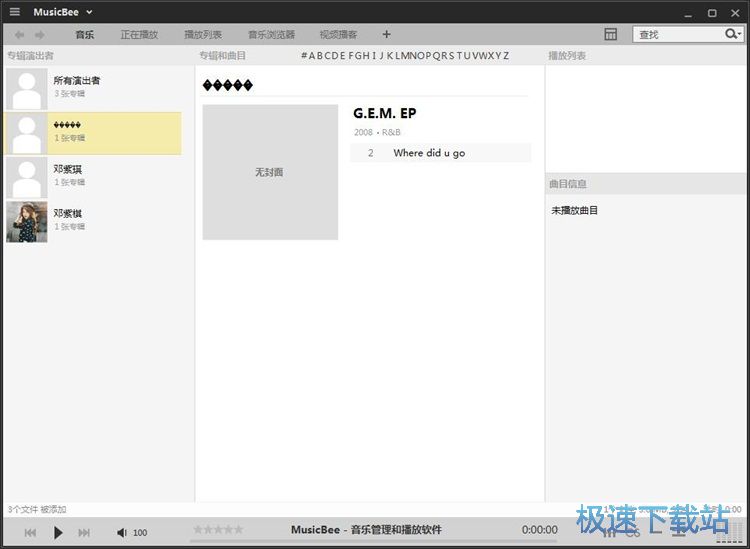Screen dimensions: 750x549
Task: Open the 播放列表 tab
Action: click(x=203, y=34)
